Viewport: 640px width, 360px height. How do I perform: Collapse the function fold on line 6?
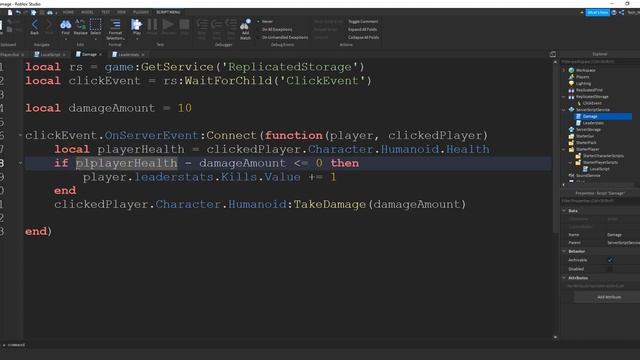(20, 135)
